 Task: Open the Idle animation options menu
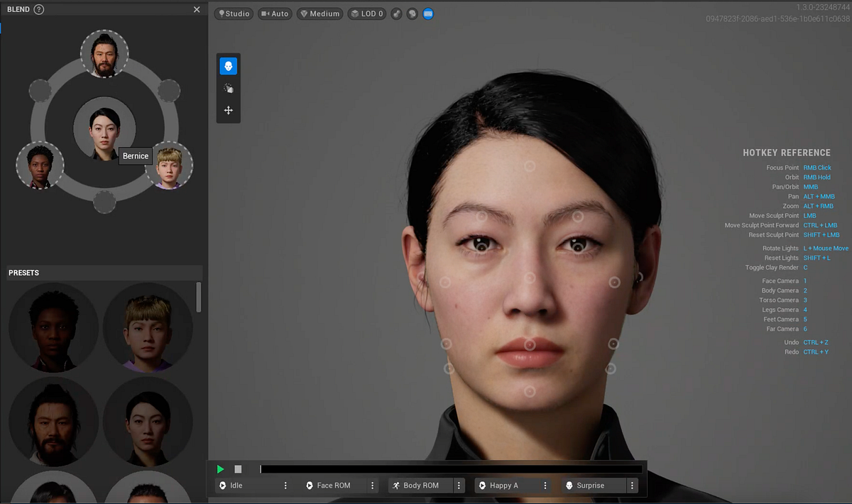pos(285,485)
